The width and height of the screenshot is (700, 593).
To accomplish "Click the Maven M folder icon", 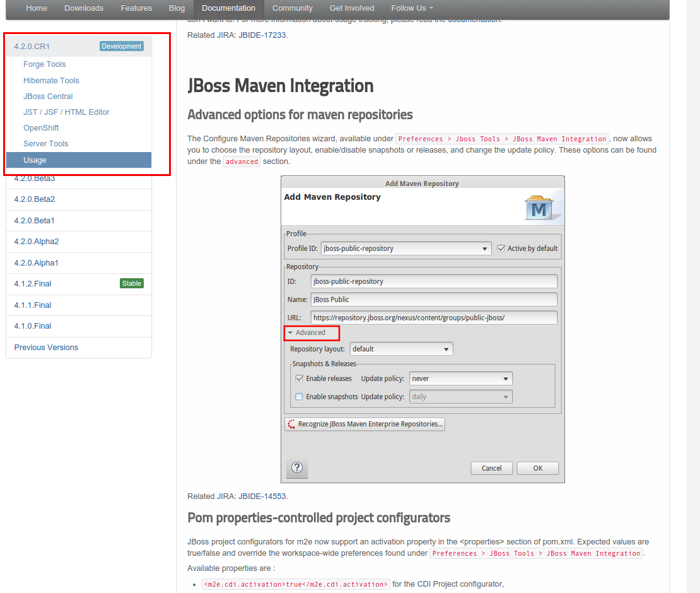I will click(539, 208).
